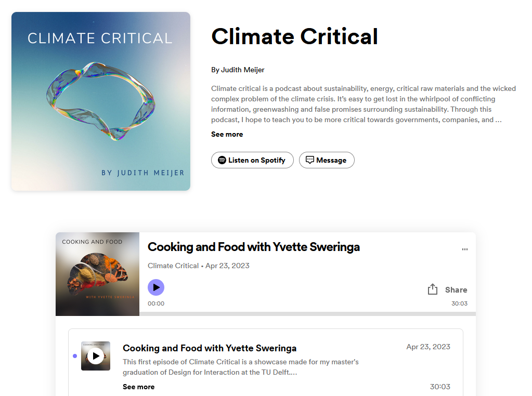Screen dimensions: 532x396
Task: Play the episode in the main player
Action: tap(156, 287)
